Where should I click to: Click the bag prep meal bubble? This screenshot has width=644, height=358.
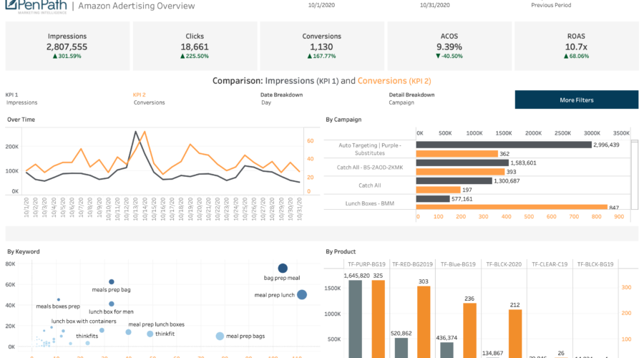coord(283,268)
